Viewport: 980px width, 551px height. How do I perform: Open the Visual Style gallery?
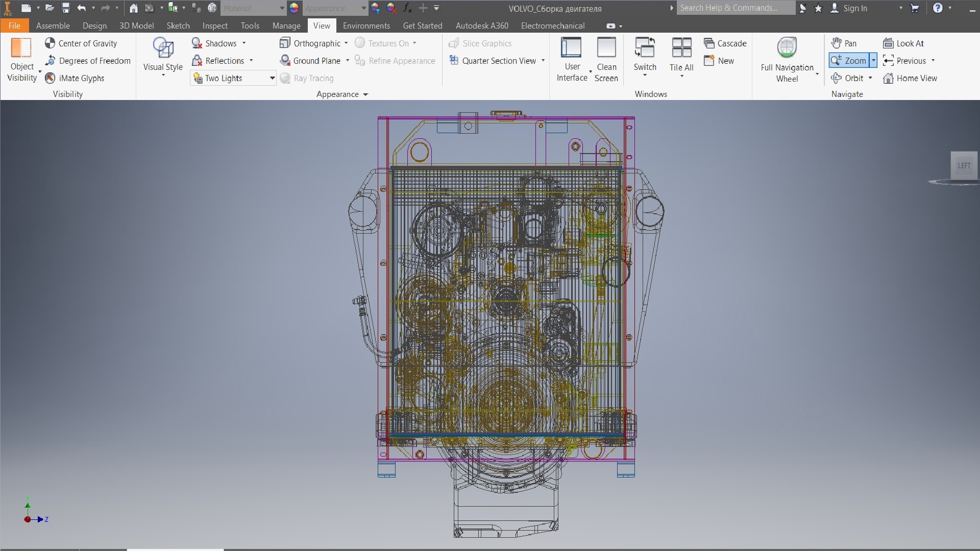163,56
